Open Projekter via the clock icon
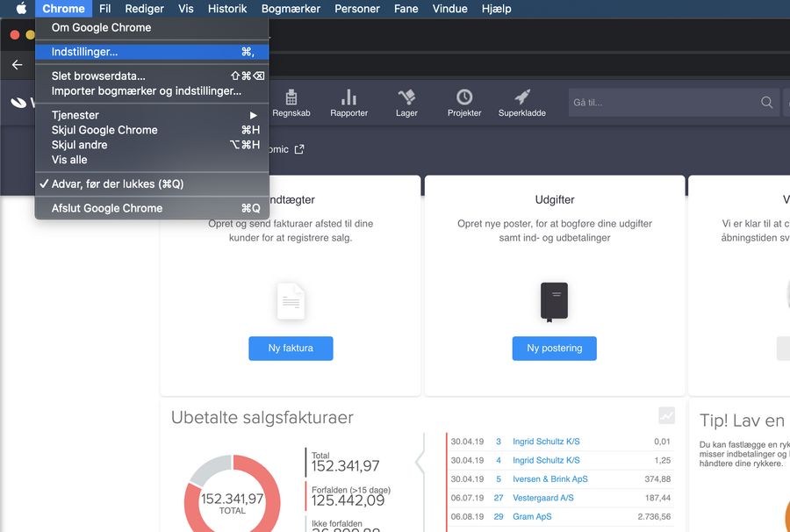Screen dimensions: 790x532 pyautogui.click(x=464, y=97)
